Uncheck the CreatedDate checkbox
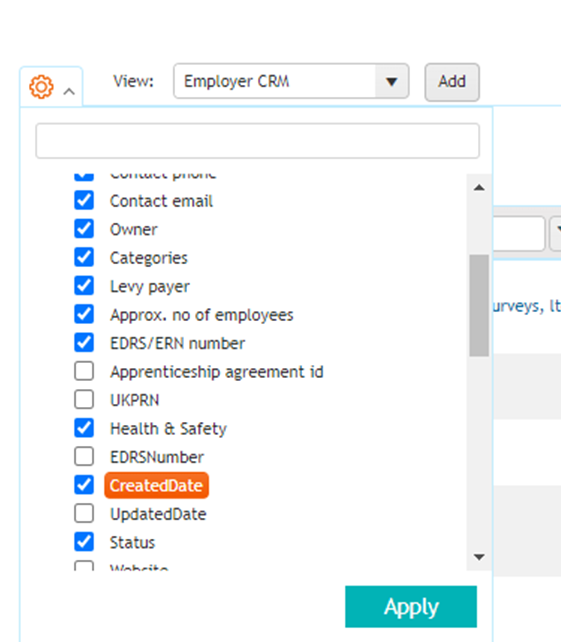 (84, 485)
